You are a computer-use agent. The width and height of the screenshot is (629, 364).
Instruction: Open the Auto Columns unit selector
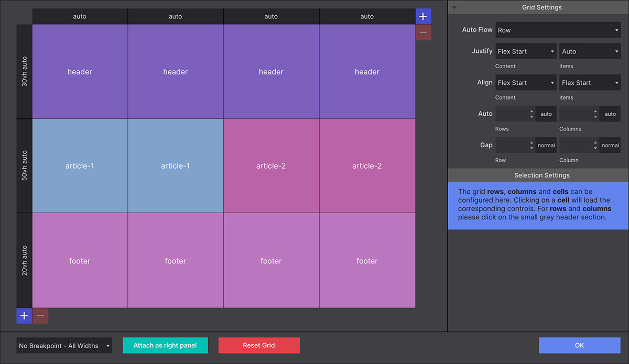(611, 114)
